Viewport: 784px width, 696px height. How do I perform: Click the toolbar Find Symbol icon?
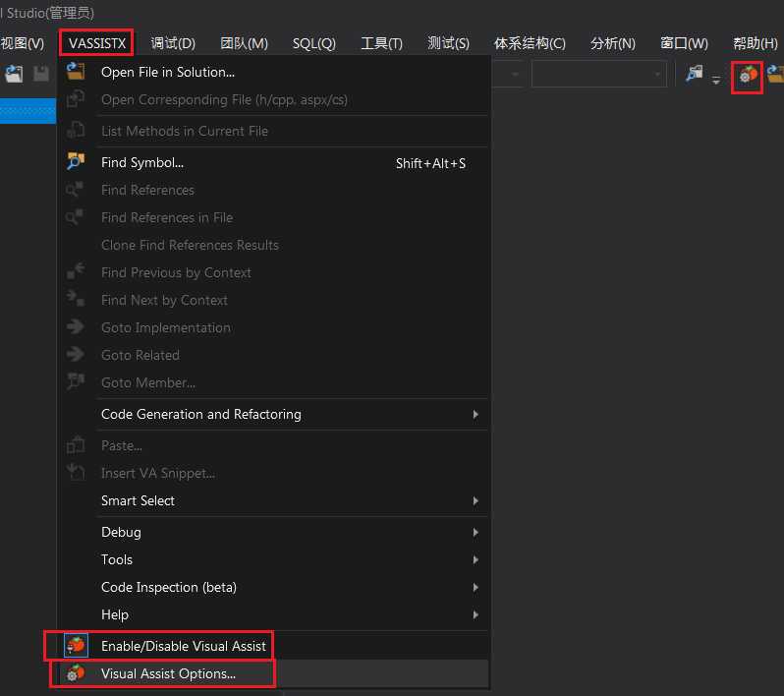tap(694, 74)
